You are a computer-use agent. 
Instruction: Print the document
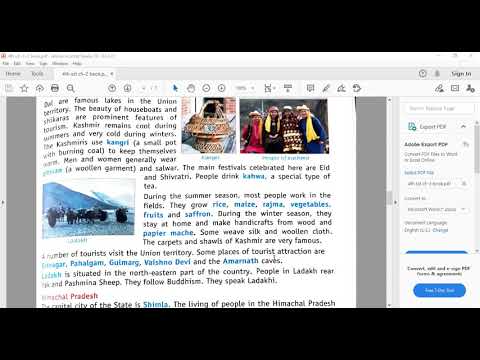(x=55, y=88)
